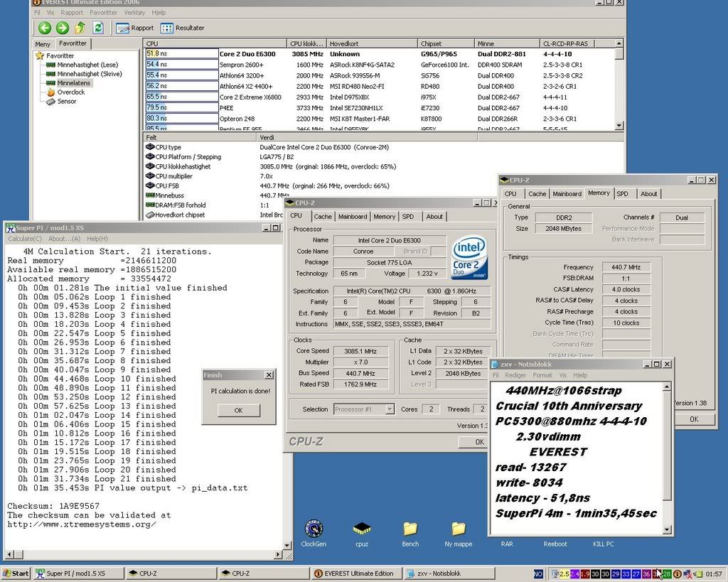Open the ClockGen desktop icon

(314, 534)
